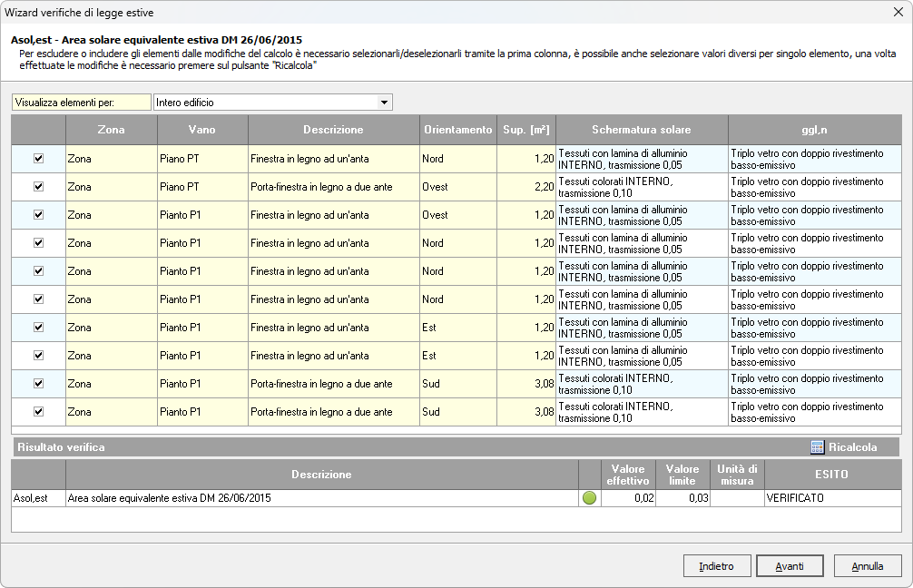This screenshot has height=588, width=913.
Task: Close the Wizard verifiche di legge estive window
Action: tap(897, 13)
